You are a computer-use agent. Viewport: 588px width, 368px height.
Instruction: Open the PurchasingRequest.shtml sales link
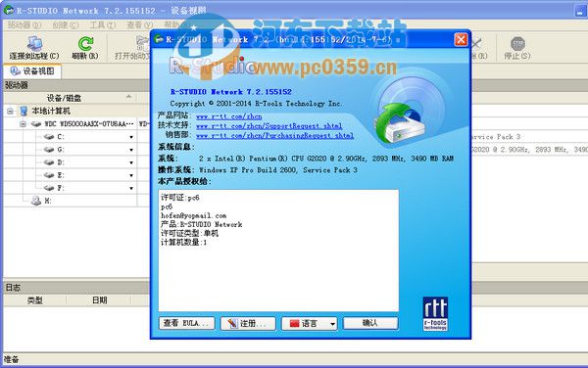coord(274,135)
